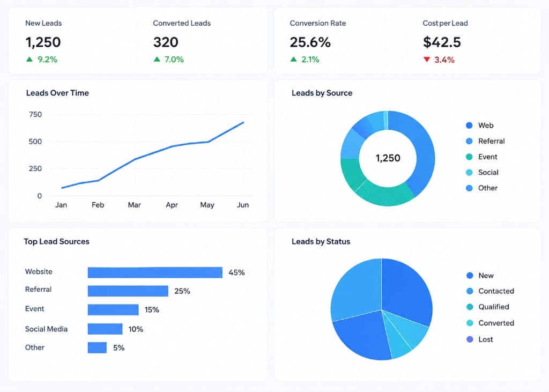Click the Website bar in Top Lead Sources
Image resolution: width=549 pixels, height=392 pixels.
click(155, 272)
